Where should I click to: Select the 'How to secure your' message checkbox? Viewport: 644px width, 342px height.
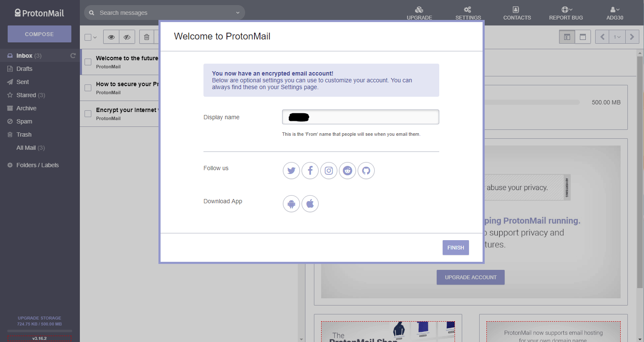point(88,88)
